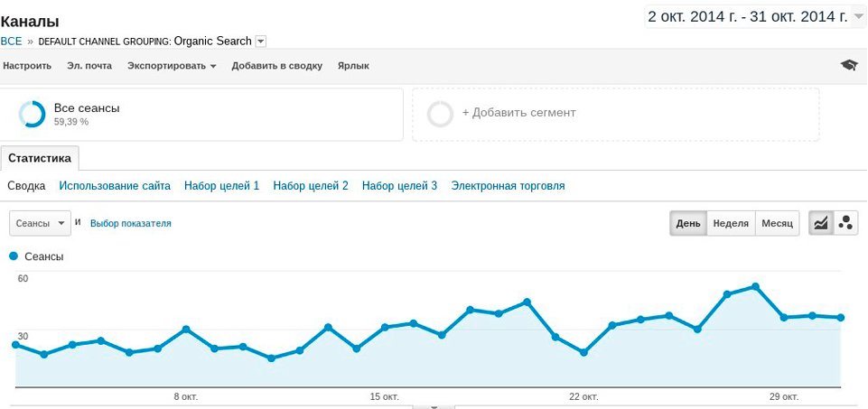868x409 pixels.
Task: Expand the Organic Search channel dropdown
Action: point(261,41)
